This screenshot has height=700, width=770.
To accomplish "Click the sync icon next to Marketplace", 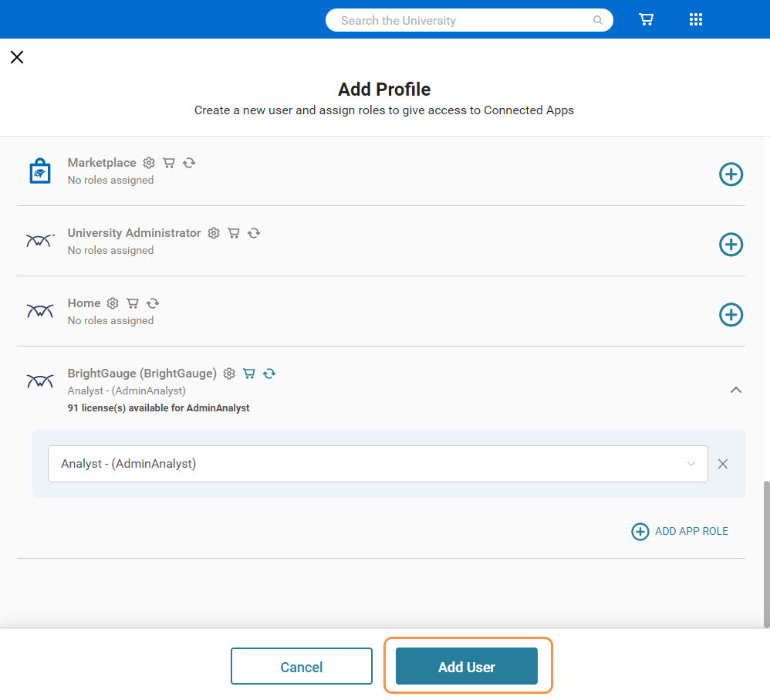I will tap(189, 163).
